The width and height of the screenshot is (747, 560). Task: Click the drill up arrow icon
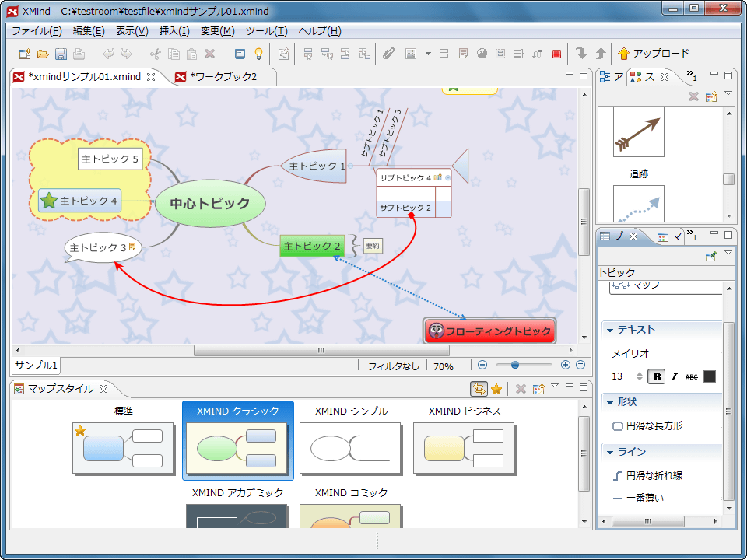click(600, 54)
